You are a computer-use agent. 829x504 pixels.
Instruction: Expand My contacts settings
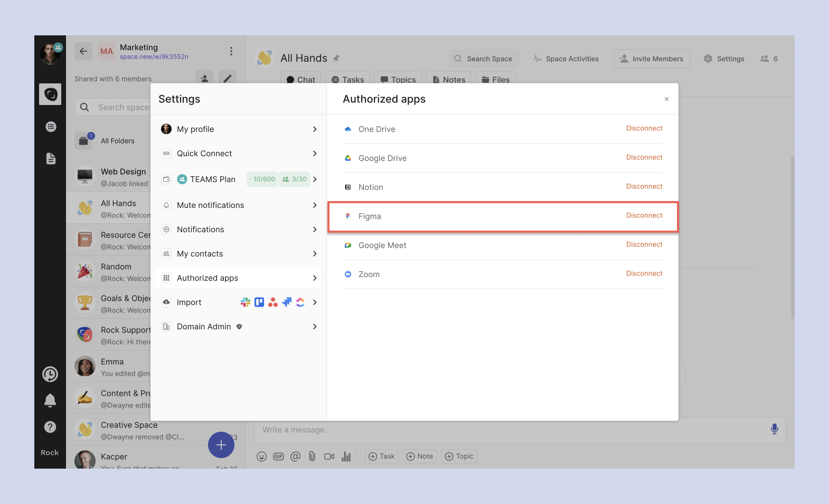coord(239,254)
